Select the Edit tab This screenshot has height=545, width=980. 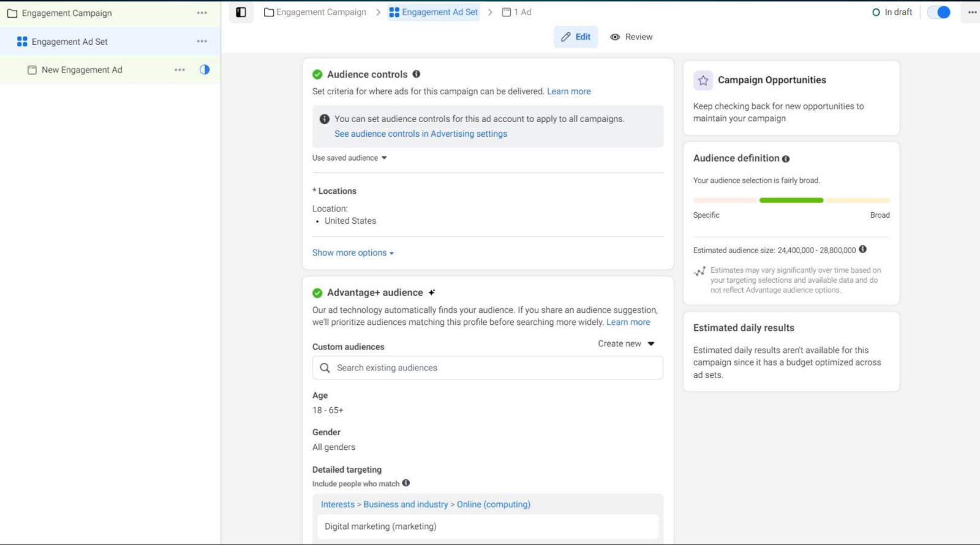pyautogui.click(x=576, y=37)
